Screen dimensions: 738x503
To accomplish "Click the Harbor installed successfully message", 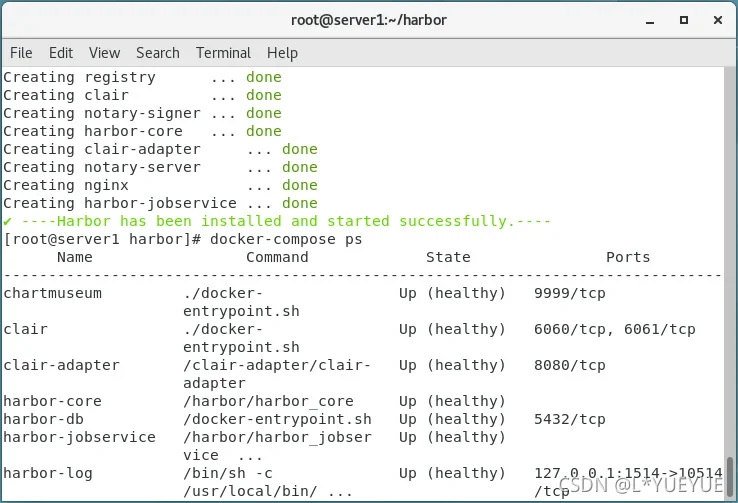I will pyautogui.click(x=277, y=221).
